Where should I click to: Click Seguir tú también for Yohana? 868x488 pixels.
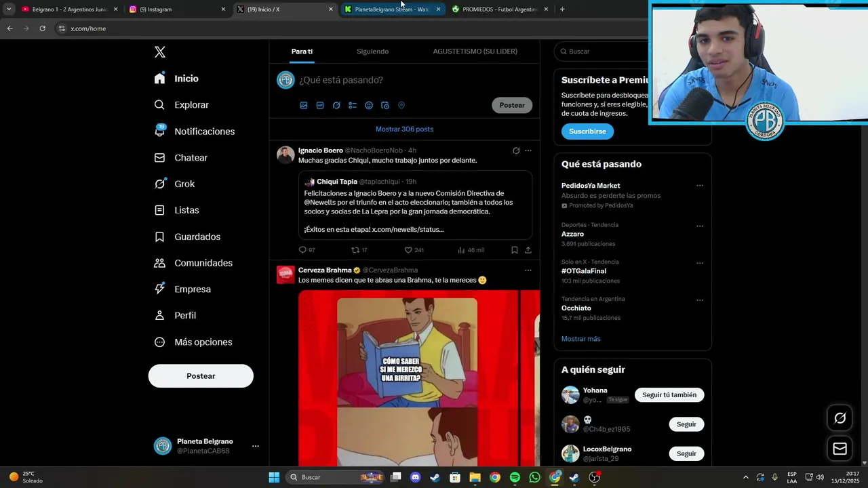(x=669, y=395)
